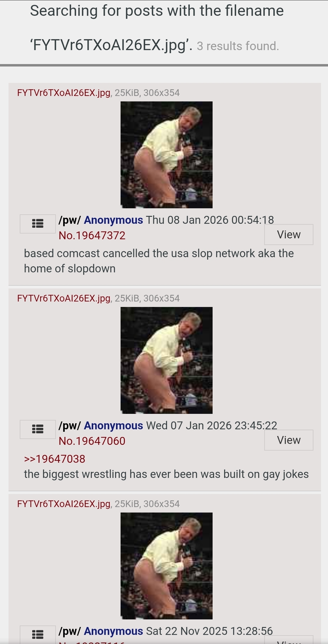Click /pw/ board label on first post
This screenshot has width=328, height=644.
(x=70, y=220)
